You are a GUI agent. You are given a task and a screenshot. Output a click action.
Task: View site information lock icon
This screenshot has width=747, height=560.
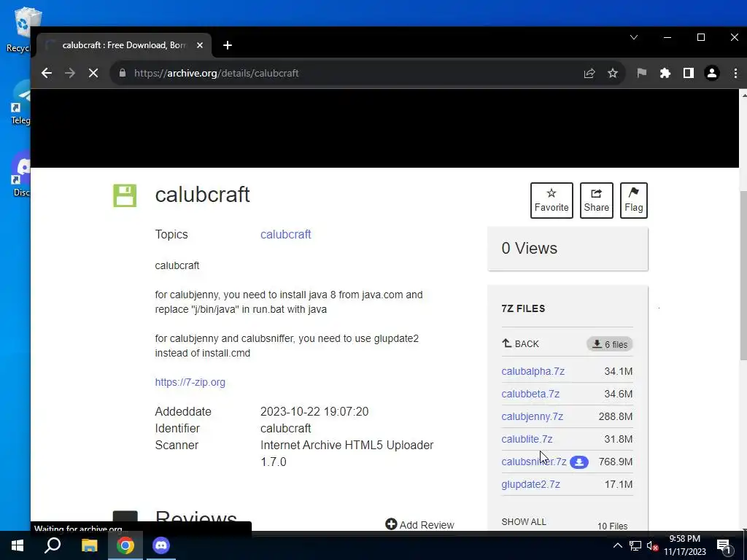123,73
